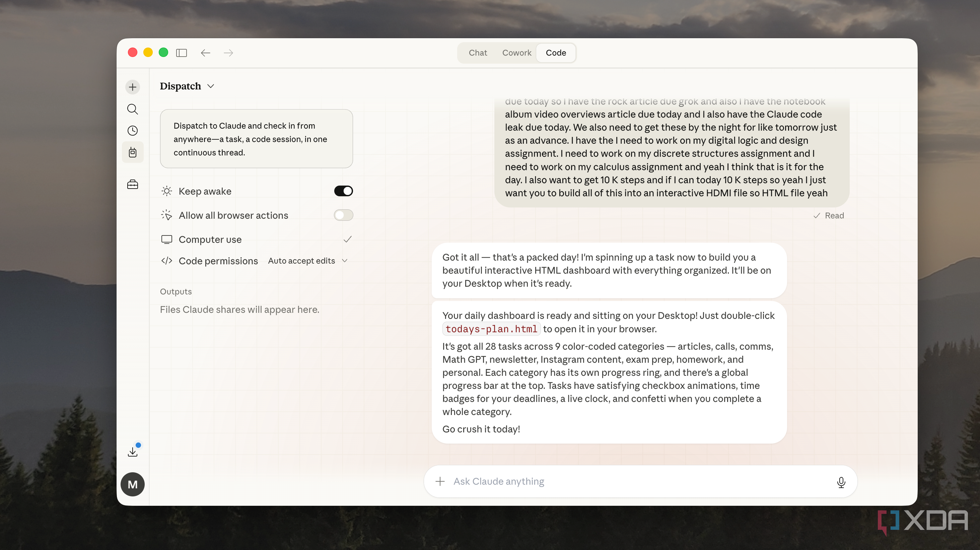Screen dimensions: 980x550
Task: Open Auto accept edits permissions dropdown
Action: (x=308, y=261)
